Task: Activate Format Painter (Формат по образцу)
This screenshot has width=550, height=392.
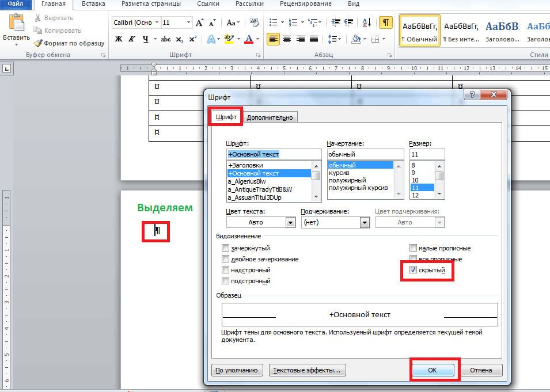Action: tap(70, 43)
